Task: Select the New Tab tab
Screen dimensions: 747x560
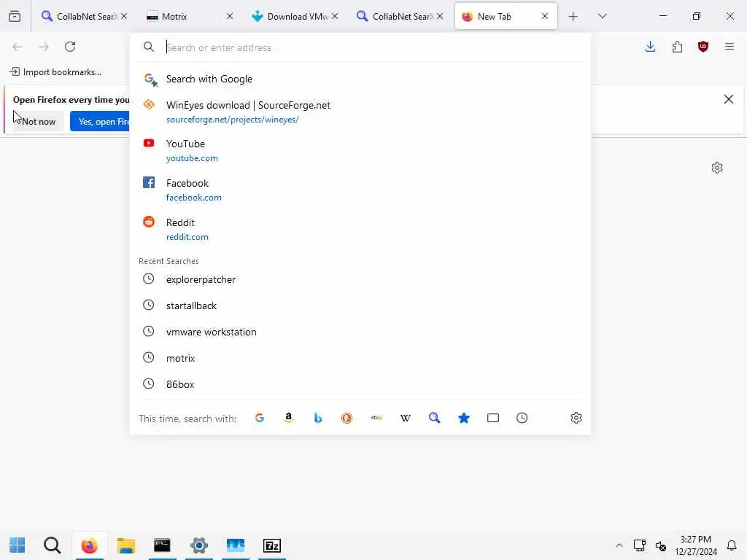Action: point(506,16)
